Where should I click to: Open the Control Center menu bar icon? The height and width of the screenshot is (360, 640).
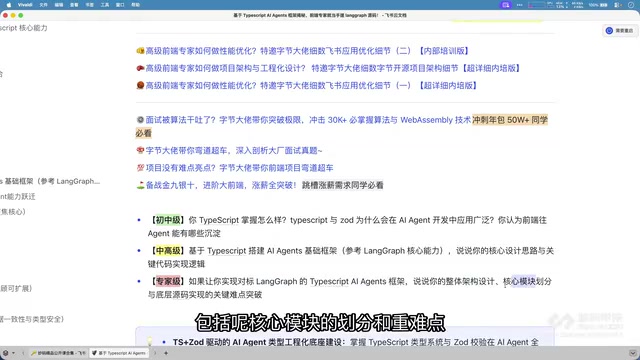[x=618, y=5]
